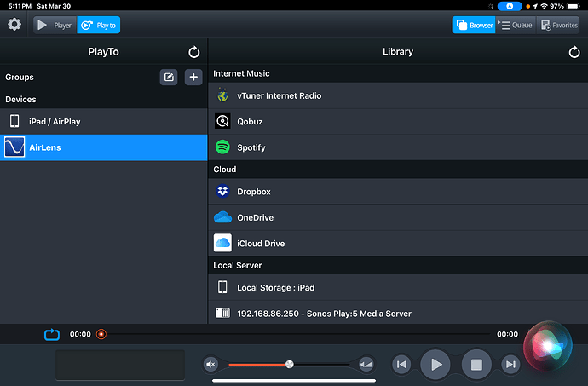Stop playback
The height and width of the screenshot is (386, 588).
[476, 364]
